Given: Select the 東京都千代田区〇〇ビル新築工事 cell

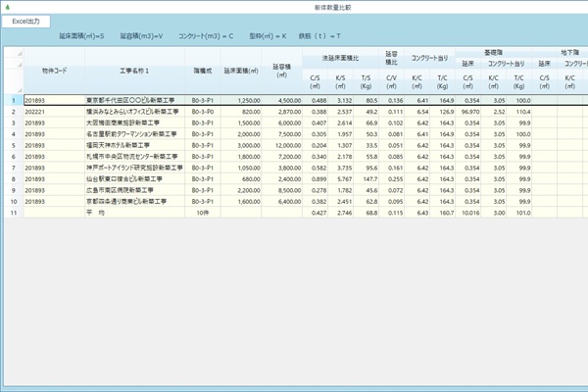Looking at the screenshot, I should point(134,100).
